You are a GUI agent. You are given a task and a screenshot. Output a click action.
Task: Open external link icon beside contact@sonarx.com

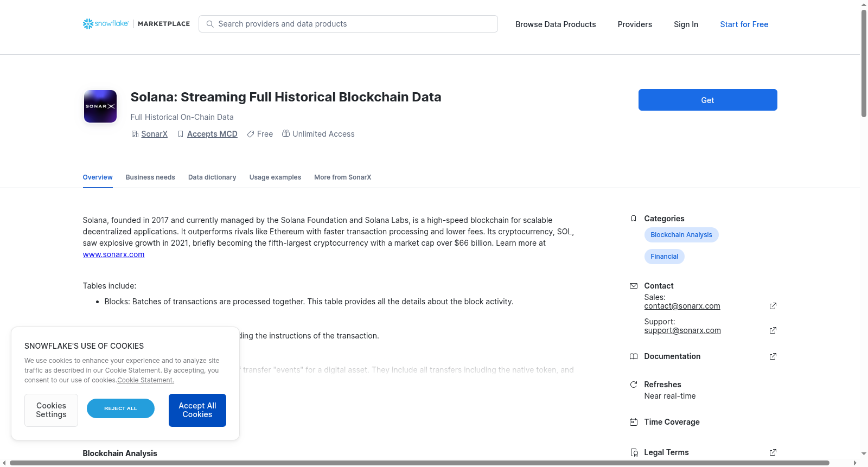[773, 306]
